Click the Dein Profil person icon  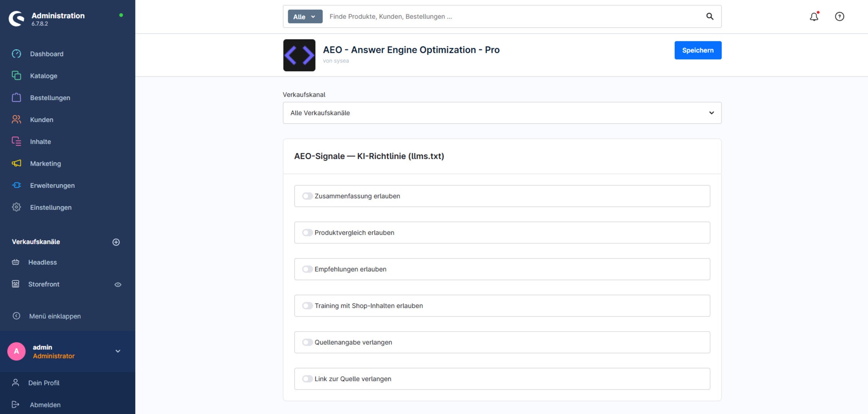click(16, 383)
